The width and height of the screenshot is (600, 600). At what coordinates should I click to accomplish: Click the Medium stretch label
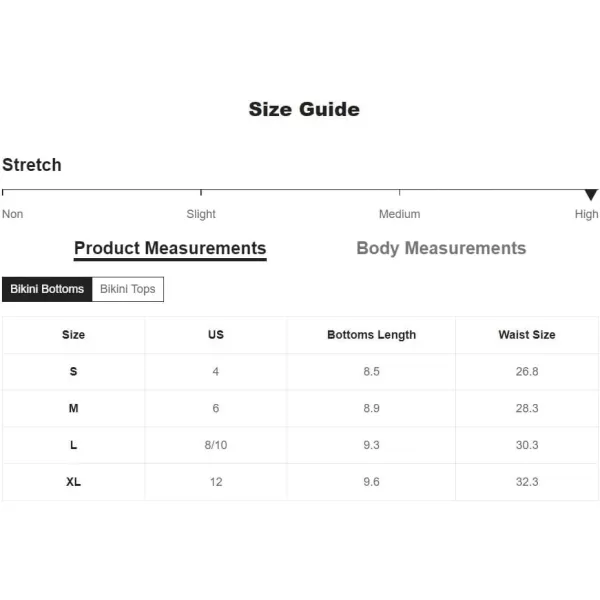[x=399, y=214]
